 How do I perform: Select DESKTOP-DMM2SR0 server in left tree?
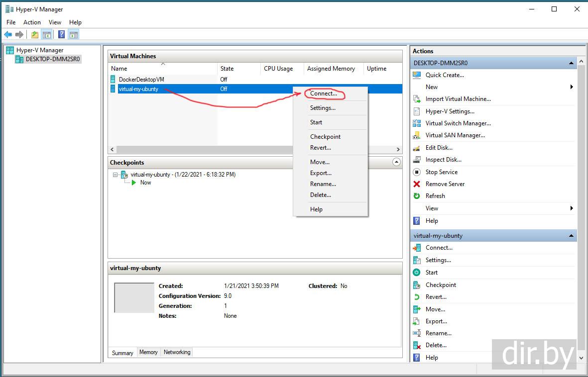click(52, 59)
